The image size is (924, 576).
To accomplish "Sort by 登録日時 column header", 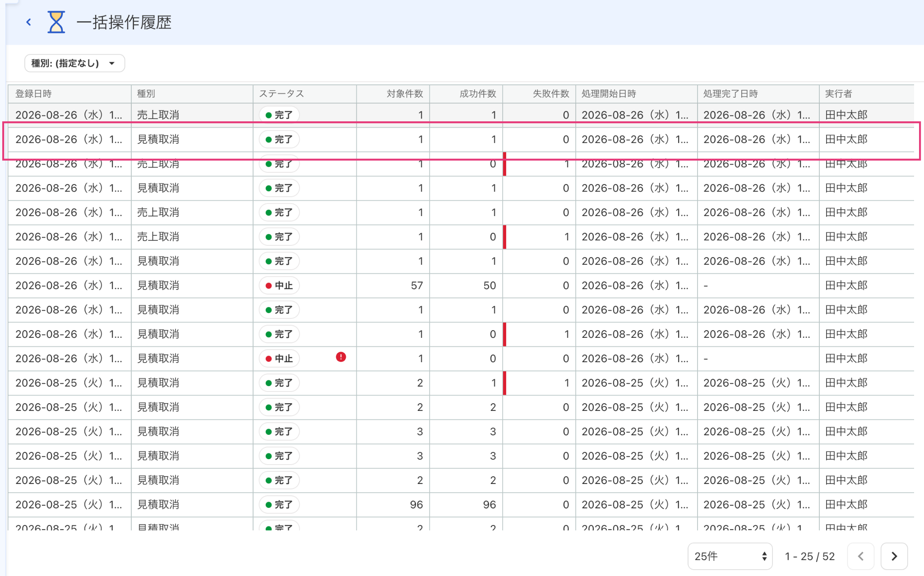I will click(69, 94).
